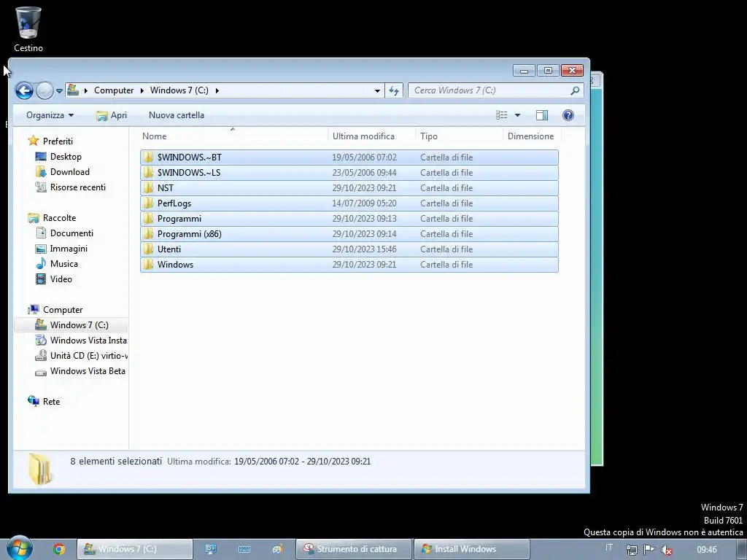Image resolution: width=747 pixels, height=560 pixels.
Task: Click date 14/07/2009 05:20 of PerfLogs
Action: point(364,203)
